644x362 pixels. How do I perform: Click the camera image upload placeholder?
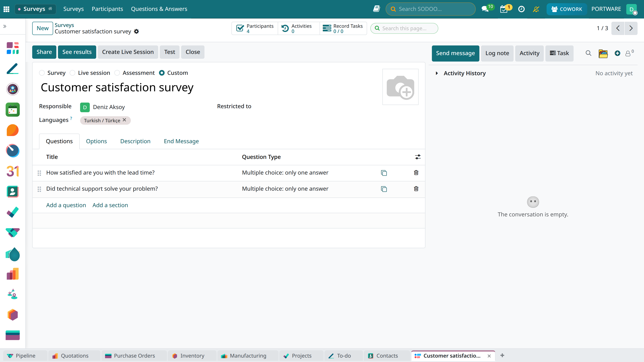[400, 87]
